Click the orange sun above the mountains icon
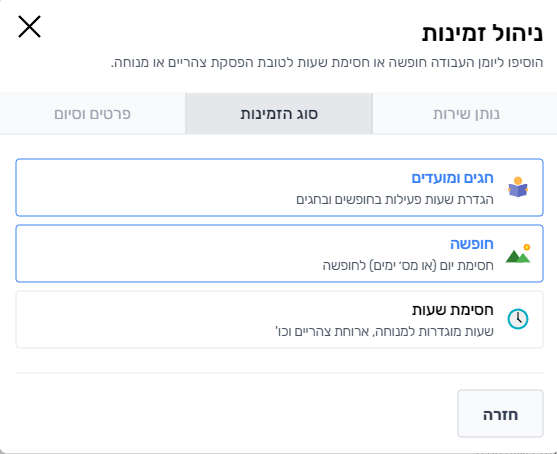The height and width of the screenshot is (454, 557). coord(527,247)
